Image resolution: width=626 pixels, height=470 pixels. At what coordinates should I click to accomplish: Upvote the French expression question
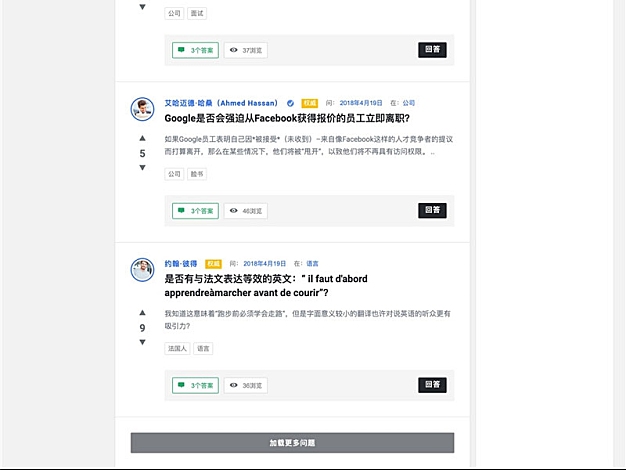[x=142, y=313]
